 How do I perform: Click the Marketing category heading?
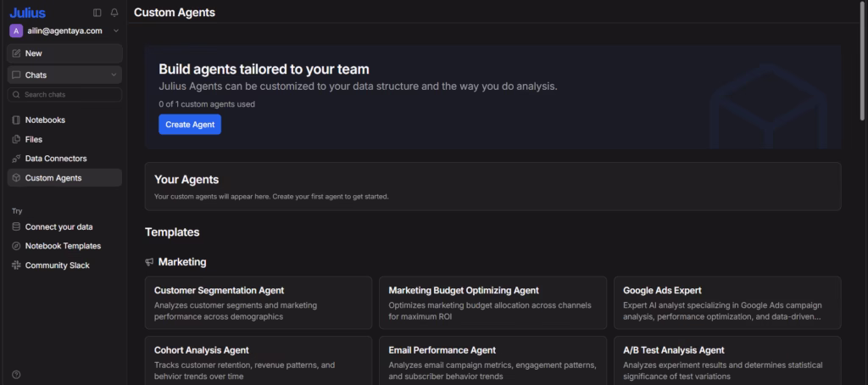(x=182, y=262)
